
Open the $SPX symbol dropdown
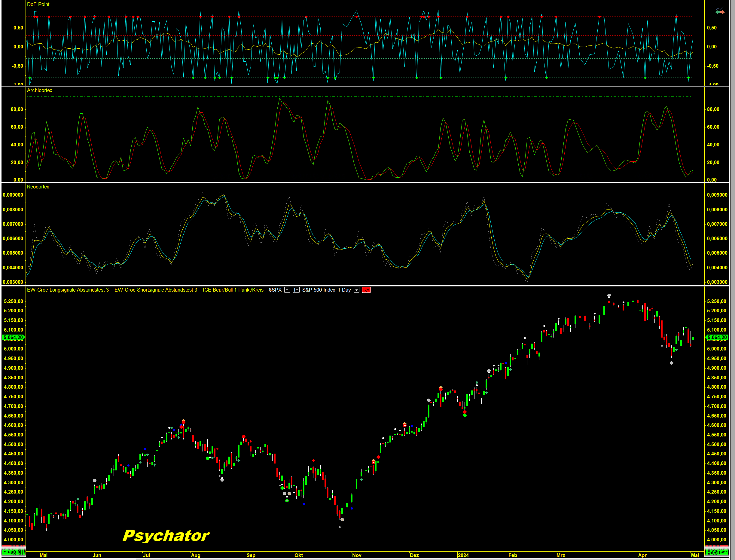pos(287,290)
